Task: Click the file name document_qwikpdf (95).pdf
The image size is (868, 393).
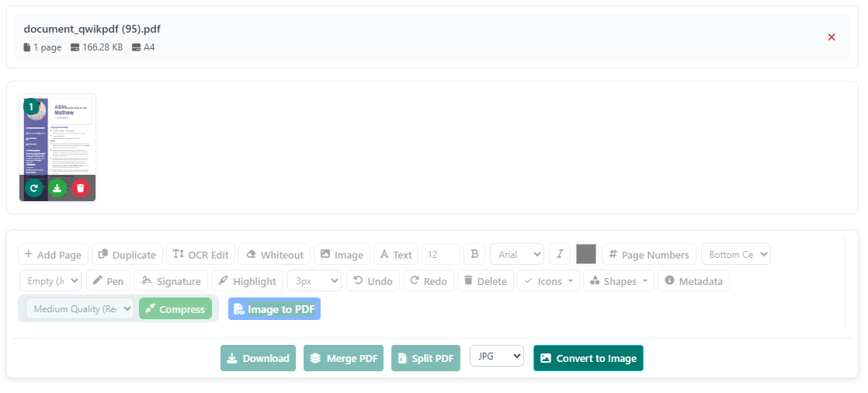Action: (92, 29)
